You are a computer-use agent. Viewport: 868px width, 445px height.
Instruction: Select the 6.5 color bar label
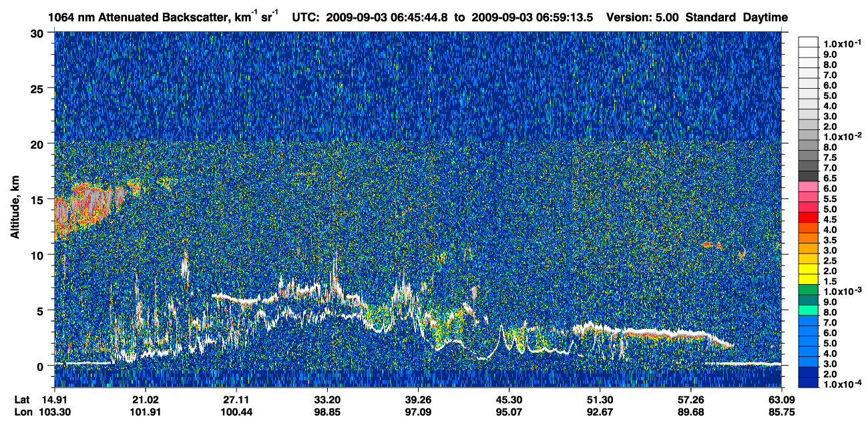pyautogui.click(x=831, y=179)
